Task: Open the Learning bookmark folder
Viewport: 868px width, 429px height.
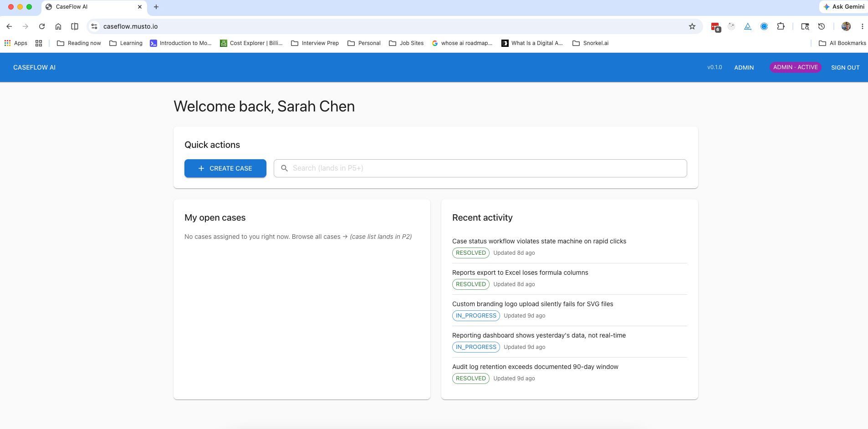Action: click(x=126, y=43)
